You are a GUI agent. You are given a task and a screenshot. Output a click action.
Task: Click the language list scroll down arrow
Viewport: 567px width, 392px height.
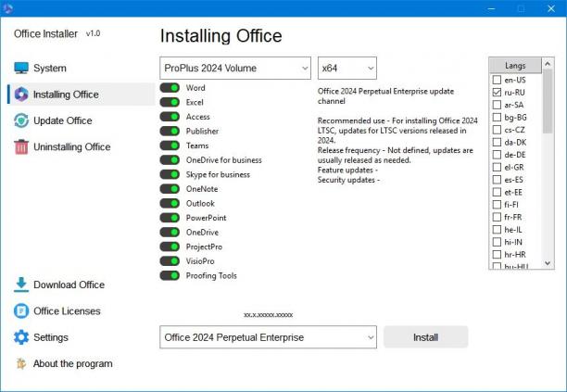click(x=548, y=263)
